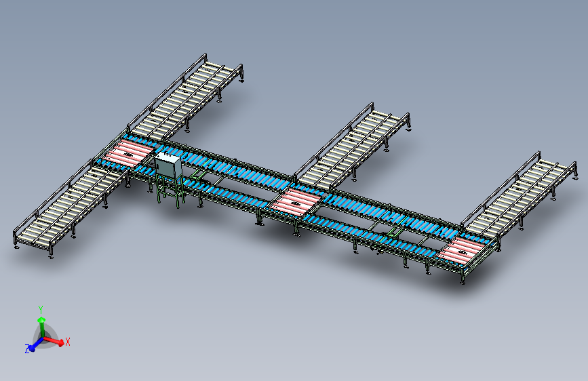Select the top-left branch roller conveyor

184,98
